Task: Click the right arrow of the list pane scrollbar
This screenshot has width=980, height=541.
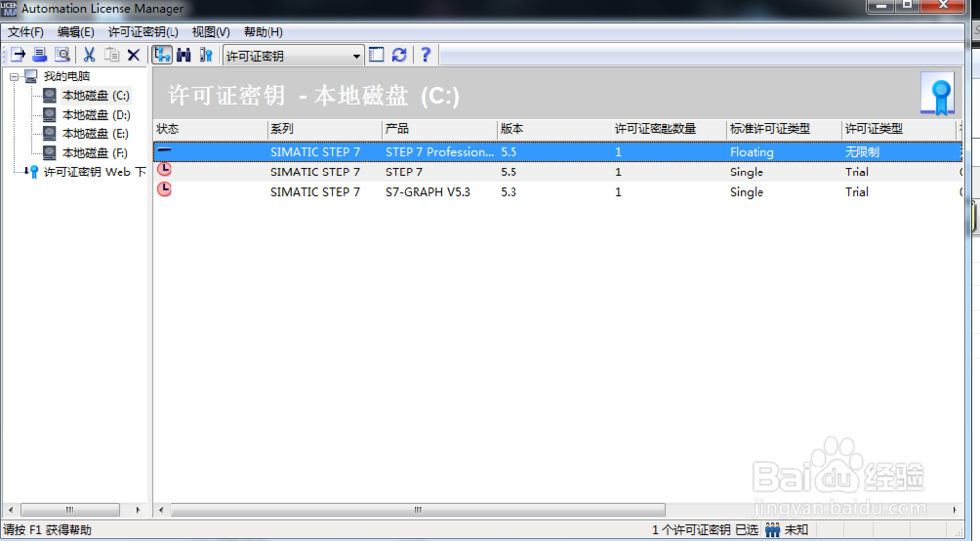Action: (955, 510)
